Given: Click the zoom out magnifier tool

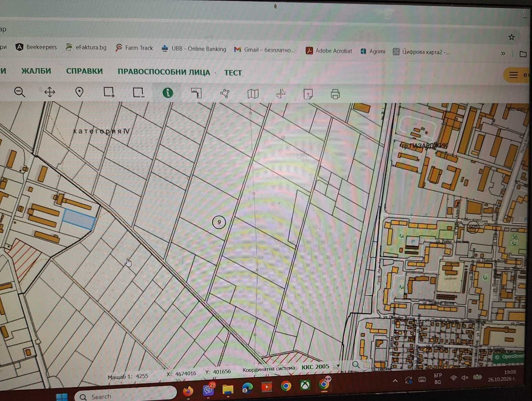Looking at the screenshot, I should (20, 92).
